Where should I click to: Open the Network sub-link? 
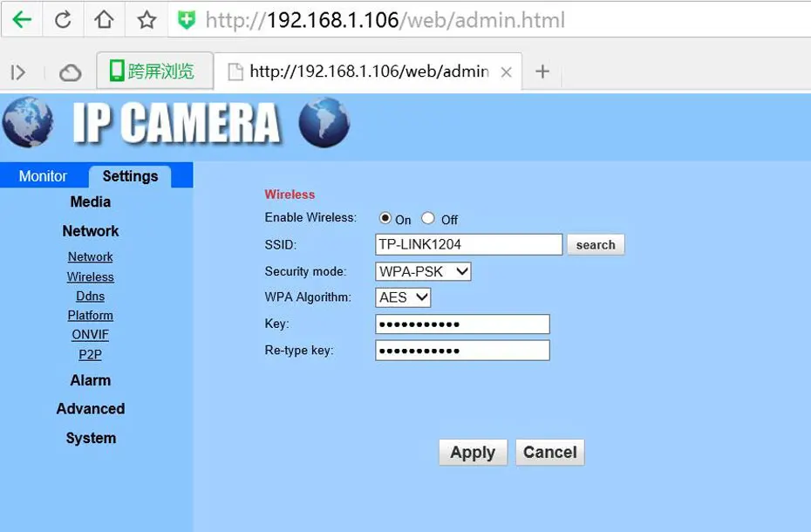coord(91,256)
